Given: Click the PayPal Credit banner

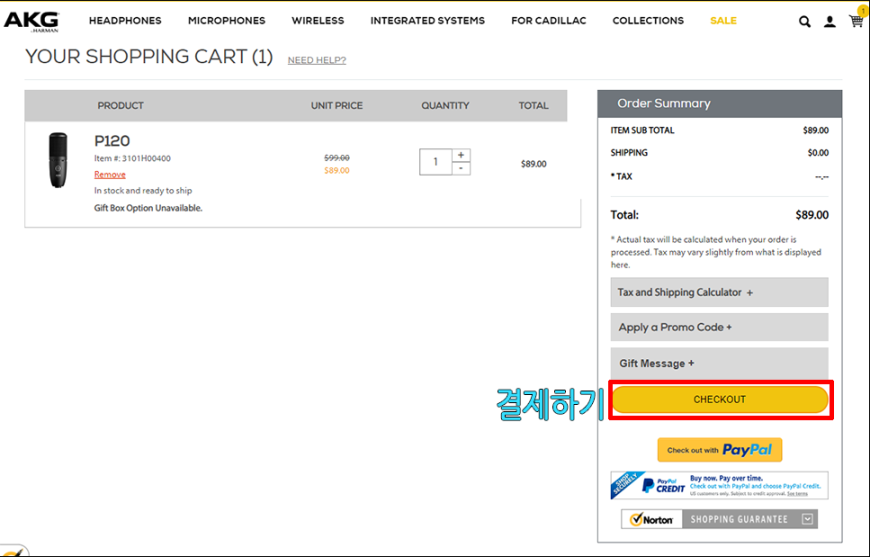Looking at the screenshot, I should [x=719, y=485].
